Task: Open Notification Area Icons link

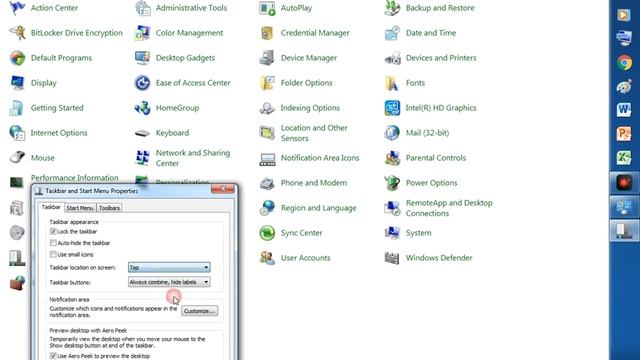Action: pos(320,158)
